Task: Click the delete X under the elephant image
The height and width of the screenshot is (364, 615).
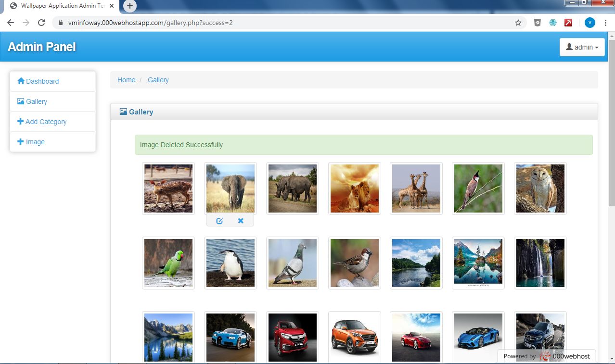Action: click(x=241, y=221)
